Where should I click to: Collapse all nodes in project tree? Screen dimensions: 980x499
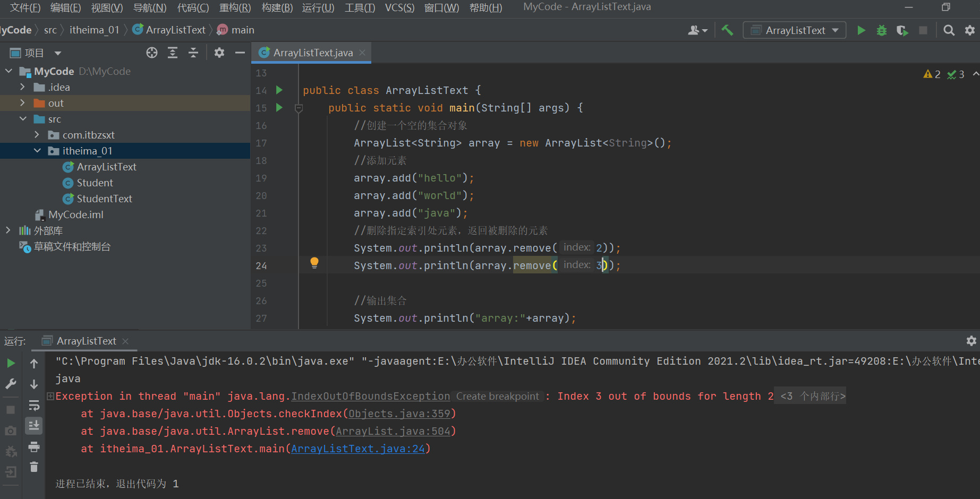coord(193,53)
